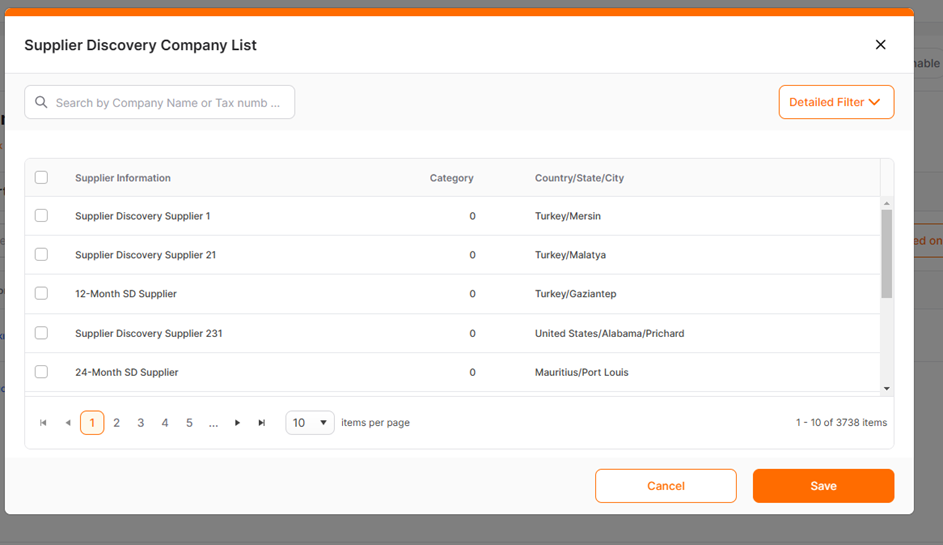
Task: Click the Turkey/Malatya location cell
Action: click(x=570, y=255)
